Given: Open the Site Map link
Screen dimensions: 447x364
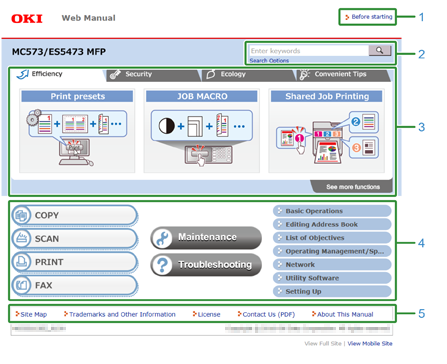Looking at the screenshot, I should point(31,314).
